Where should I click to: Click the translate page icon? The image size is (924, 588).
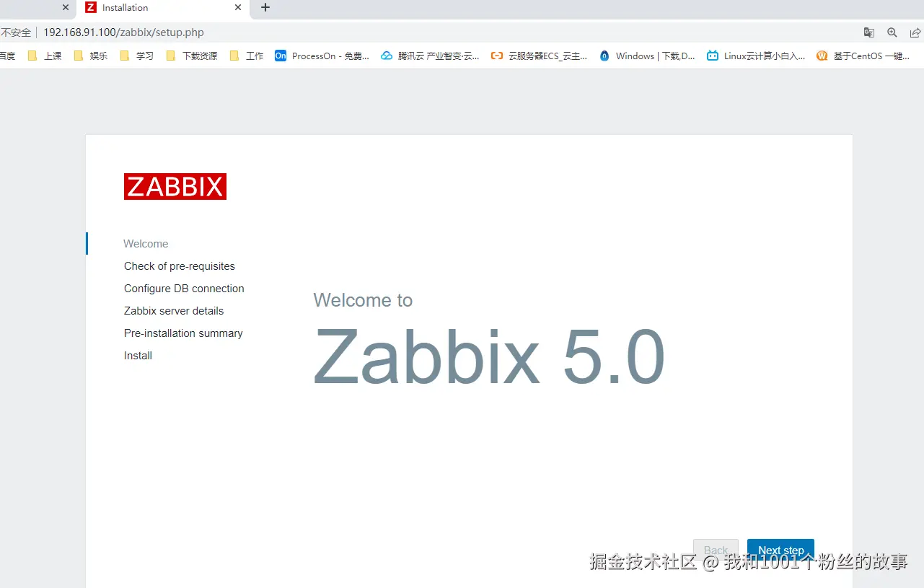tap(869, 32)
